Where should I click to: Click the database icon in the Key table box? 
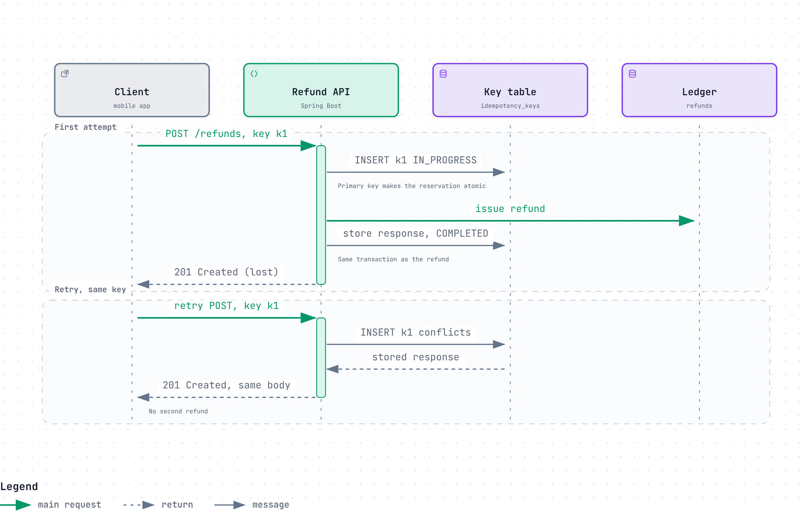coord(443,74)
